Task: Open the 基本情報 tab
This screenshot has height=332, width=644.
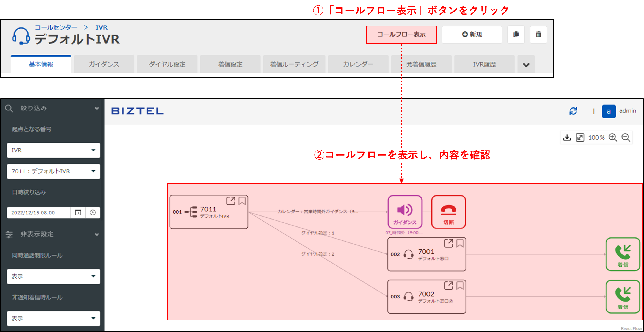Action: [41, 64]
